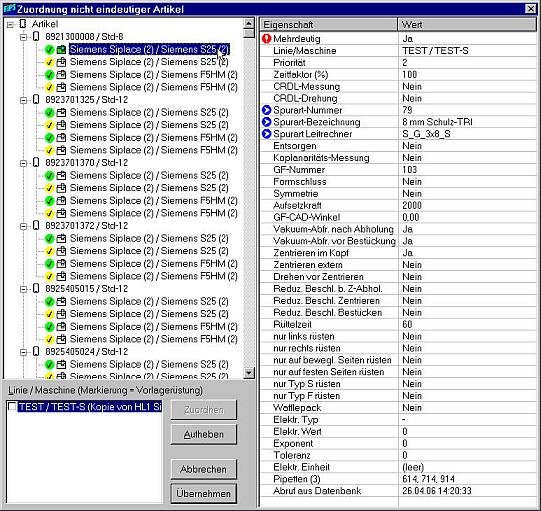Collapse article 8921300008 / Std-8 node
541x511 pixels.
[23, 37]
